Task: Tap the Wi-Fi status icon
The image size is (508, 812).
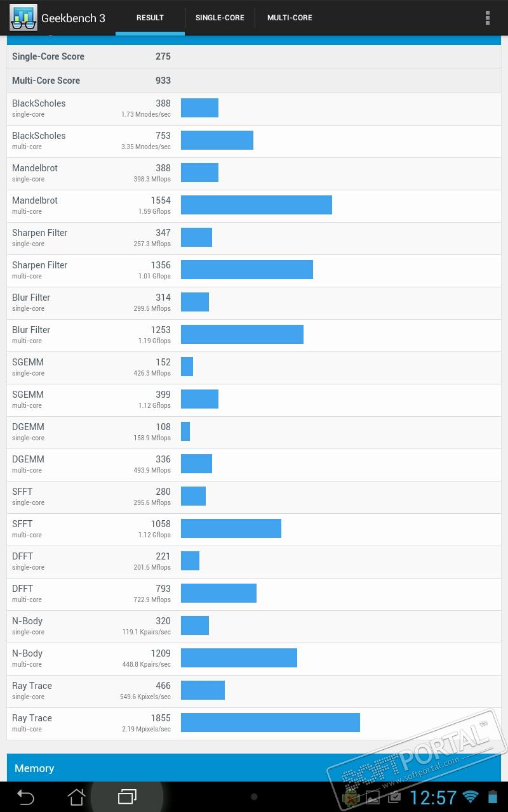Action: point(471,797)
